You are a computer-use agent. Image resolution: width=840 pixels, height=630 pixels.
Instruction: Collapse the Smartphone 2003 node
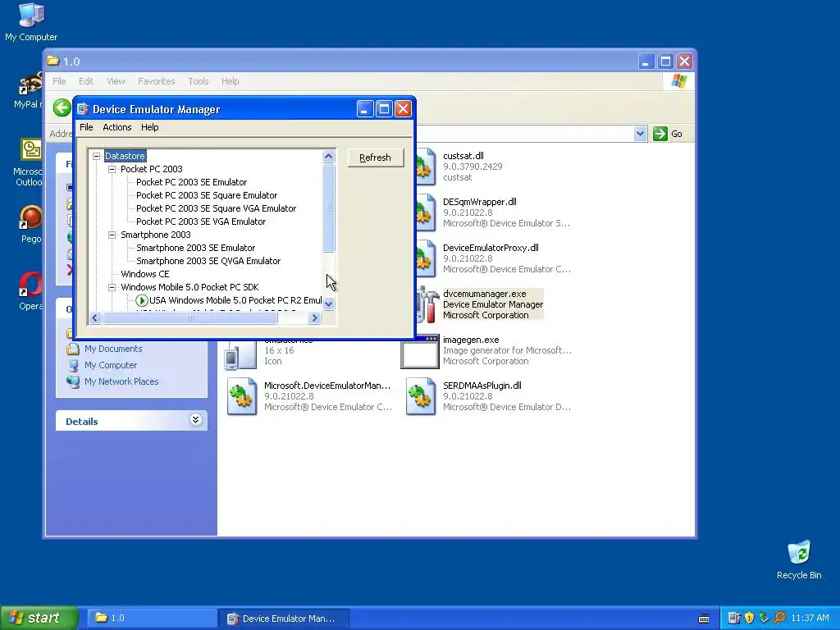[112, 235]
